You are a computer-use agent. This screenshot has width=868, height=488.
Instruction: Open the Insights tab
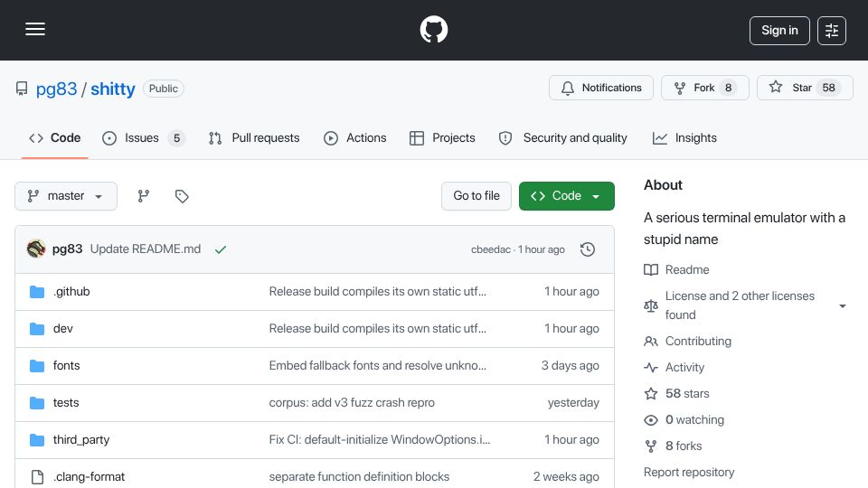point(684,137)
